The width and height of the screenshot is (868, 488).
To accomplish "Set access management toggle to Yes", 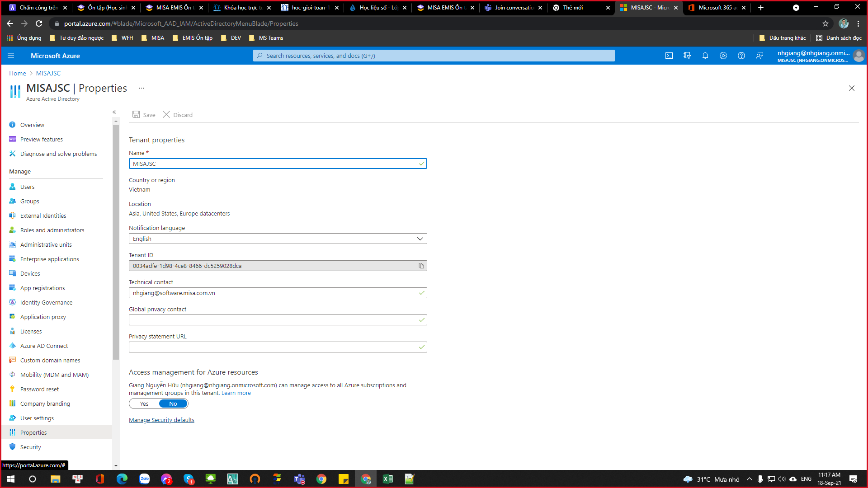I will [144, 404].
